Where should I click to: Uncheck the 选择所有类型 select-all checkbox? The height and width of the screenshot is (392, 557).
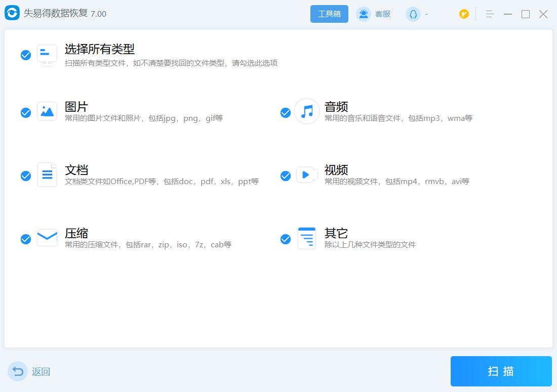26,55
